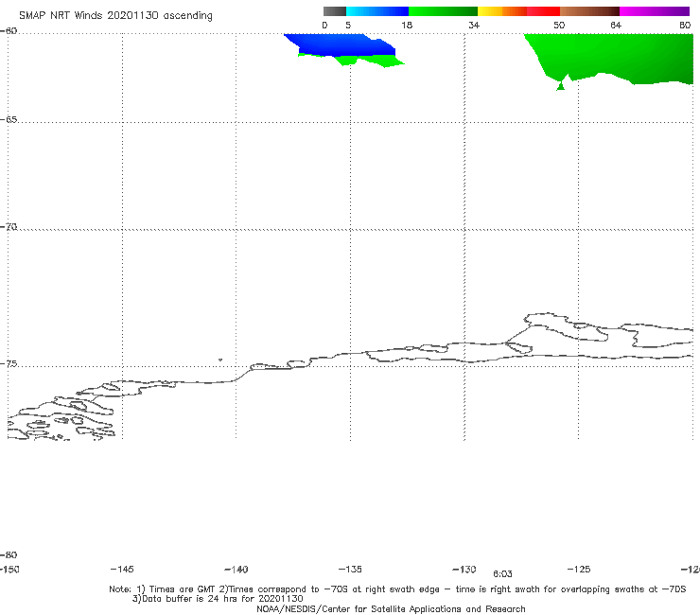Click the yellow-orange-red 34-50 color bar segment

point(518,11)
